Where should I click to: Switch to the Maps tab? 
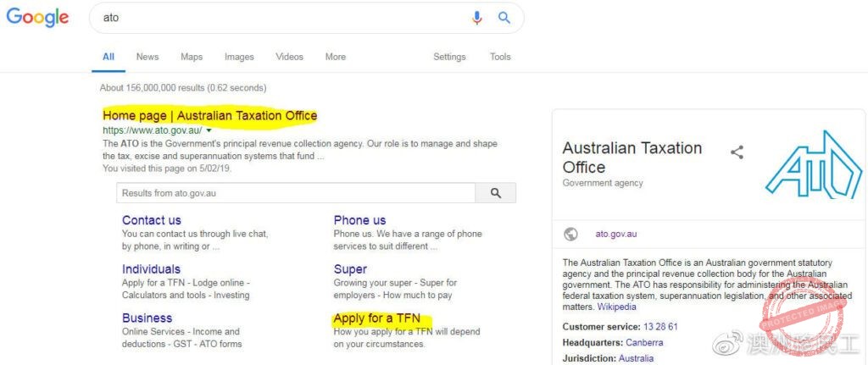coord(192,57)
